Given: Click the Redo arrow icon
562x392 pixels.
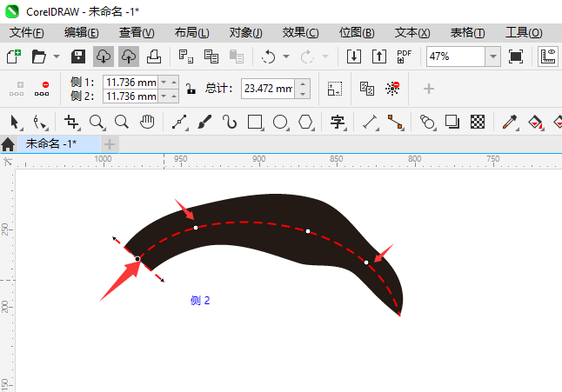Looking at the screenshot, I should click(307, 56).
